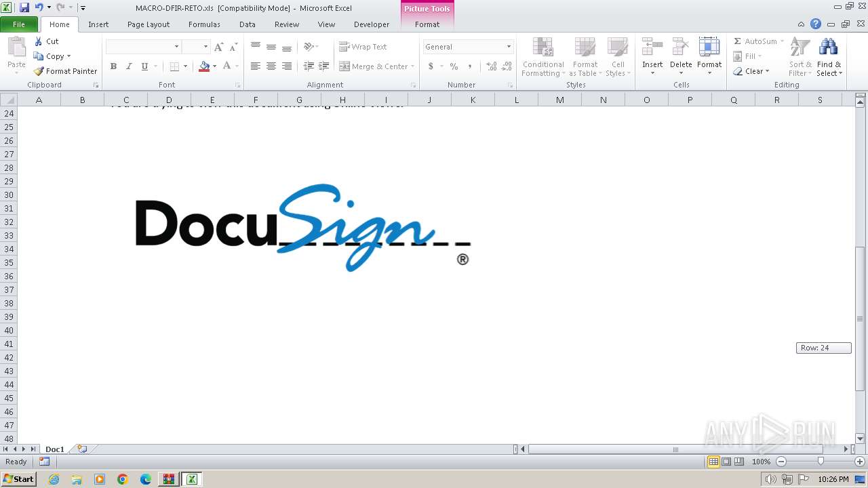Viewport: 868px width, 488px height.
Task: Click the vertical scrollbar thumb
Action: (860, 318)
